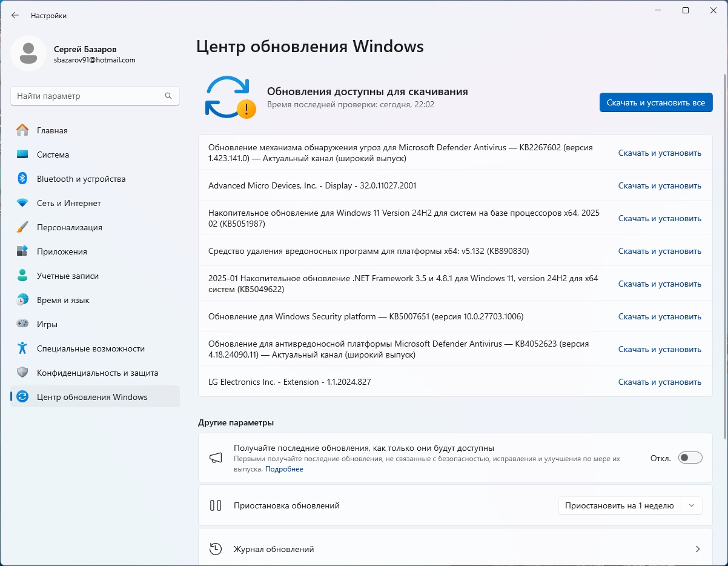Image resolution: width=728 pixels, height=566 pixels.
Task: Open Учетные записи section
Action: [x=95, y=276]
